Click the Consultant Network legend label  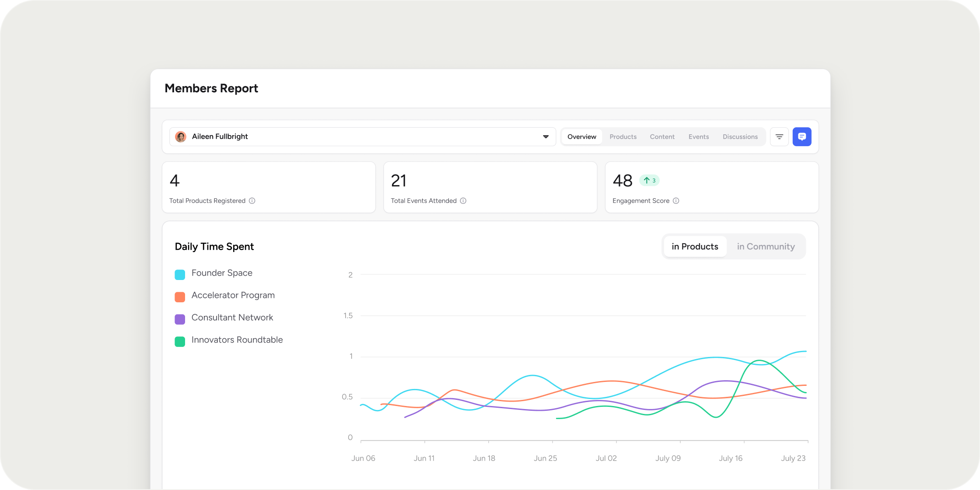click(x=232, y=318)
